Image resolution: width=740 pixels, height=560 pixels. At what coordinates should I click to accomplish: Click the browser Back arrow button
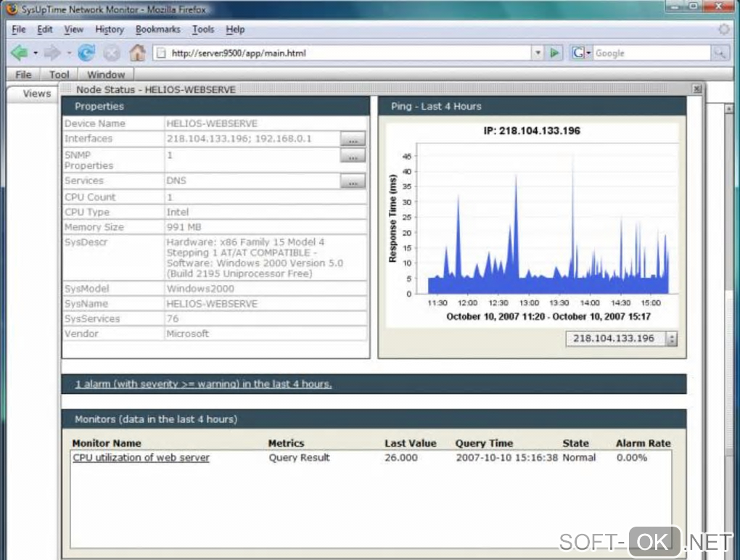coord(19,53)
